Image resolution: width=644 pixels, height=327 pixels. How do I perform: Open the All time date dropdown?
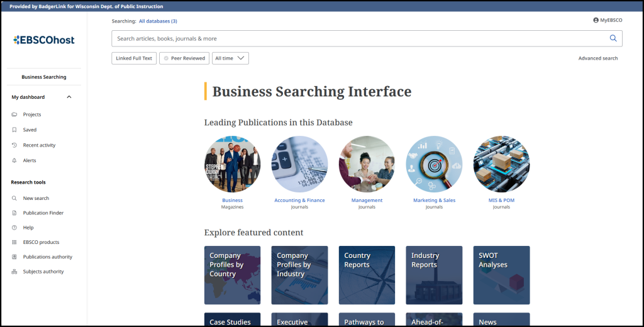(230, 58)
